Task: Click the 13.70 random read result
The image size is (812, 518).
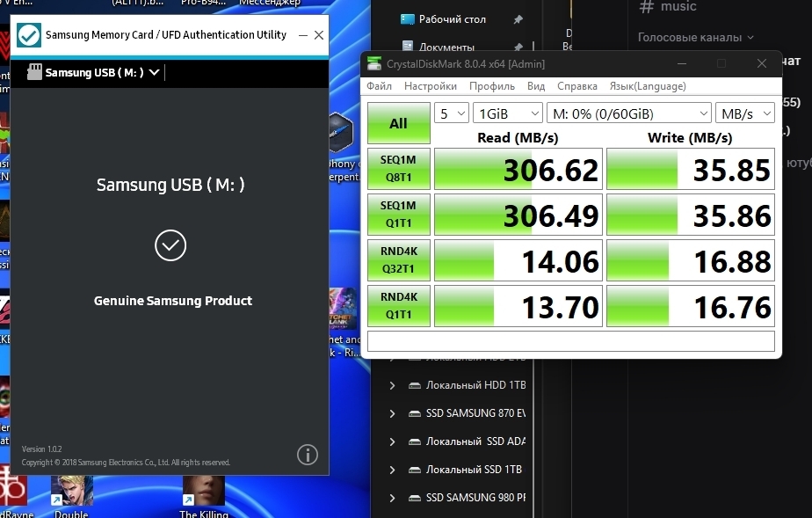Action: [518, 306]
